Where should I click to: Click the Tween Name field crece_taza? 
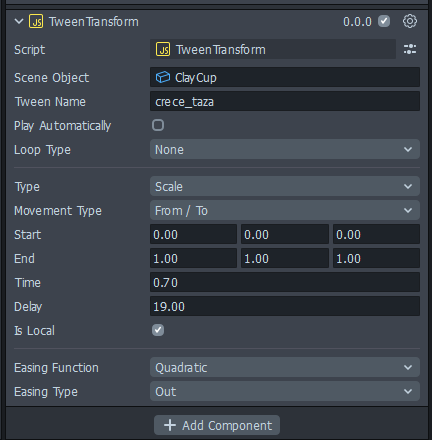click(x=285, y=101)
